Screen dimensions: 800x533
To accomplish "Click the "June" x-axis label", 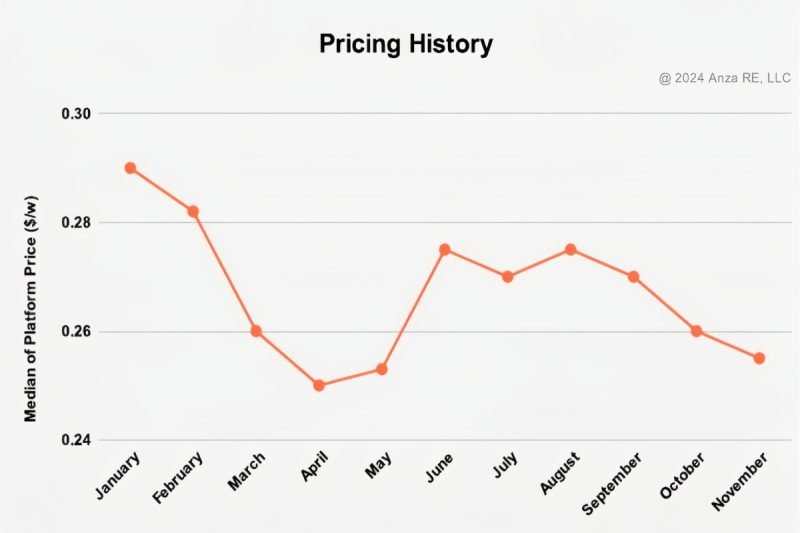I will pos(438,471).
